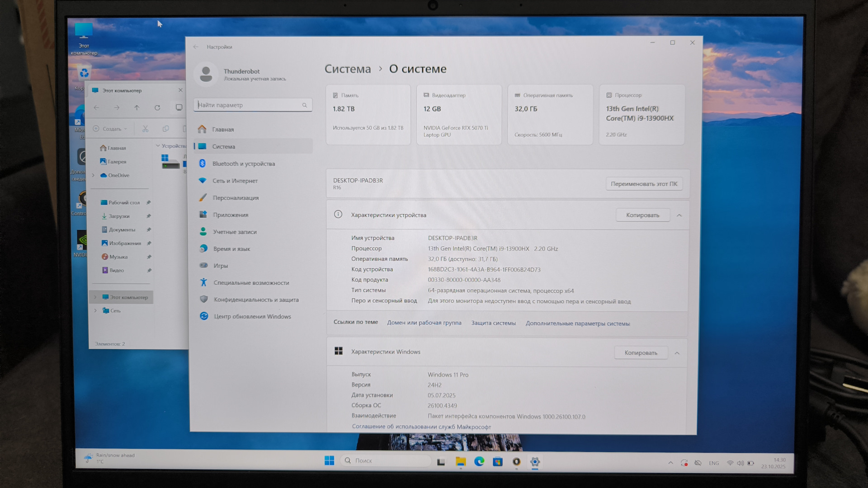The width and height of the screenshot is (868, 488).
Task: Click the cut scissors icon in Explorer
Action: tap(145, 129)
